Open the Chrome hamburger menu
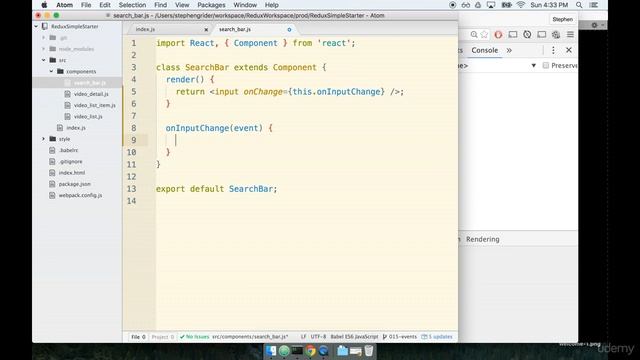Screen dimensions: 640x360 click(570, 35)
